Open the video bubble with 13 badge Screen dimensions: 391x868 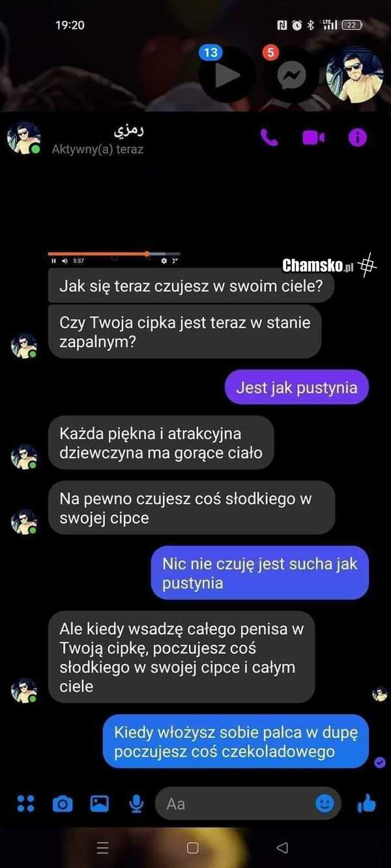[x=226, y=74]
